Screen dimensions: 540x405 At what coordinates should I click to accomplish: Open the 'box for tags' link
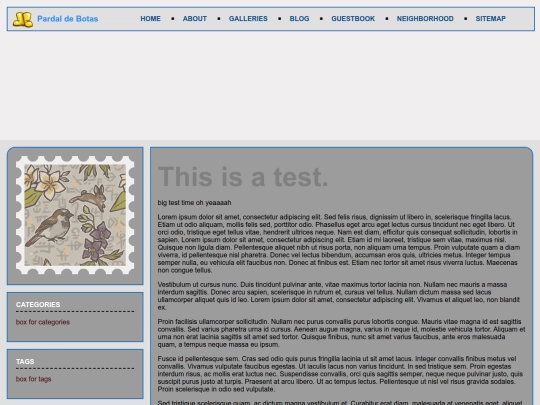33,379
